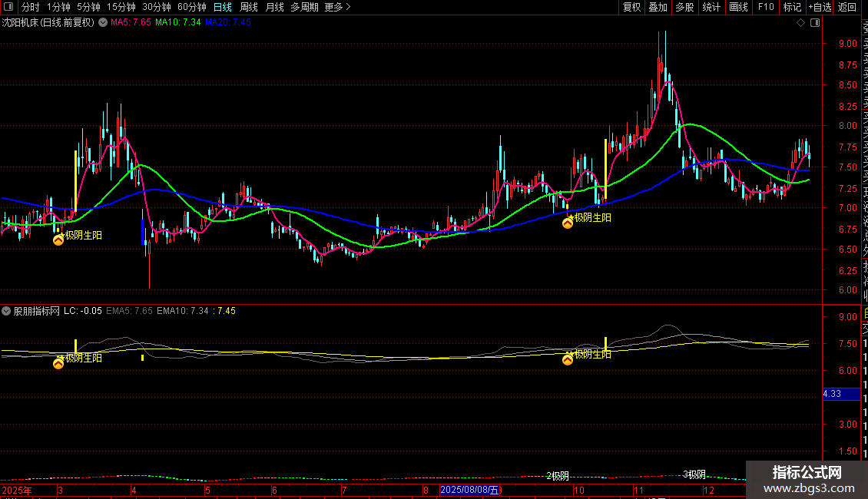The image size is (868, 499).
Task: Open sub-chart indicator settings circle icon
Action: coord(6,311)
